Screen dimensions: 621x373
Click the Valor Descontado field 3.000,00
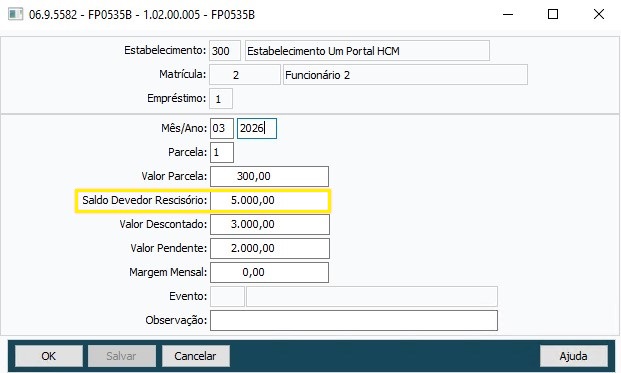[270, 225]
